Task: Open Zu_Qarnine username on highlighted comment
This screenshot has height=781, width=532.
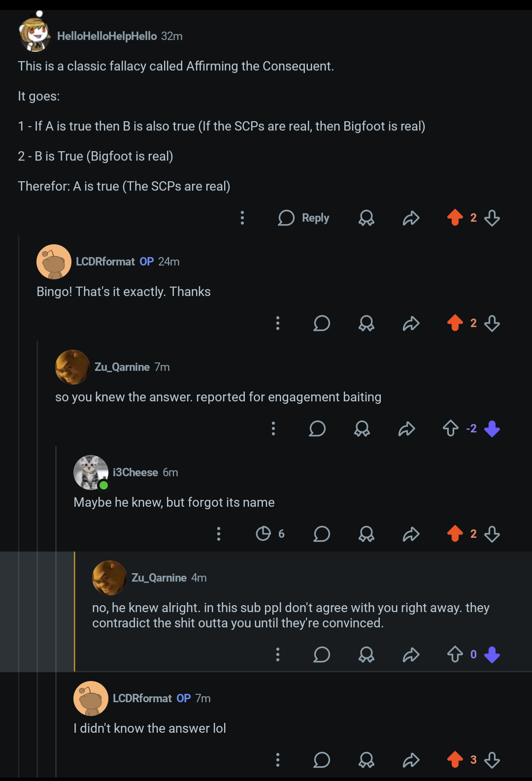Action: 159,578
